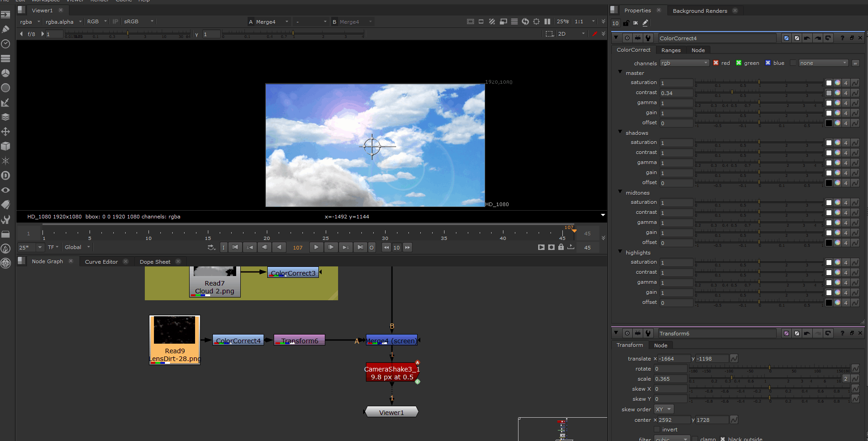Select the ColorCorrect4 node in graph
This screenshot has height=441, width=868.
click(x=238, y=340)
